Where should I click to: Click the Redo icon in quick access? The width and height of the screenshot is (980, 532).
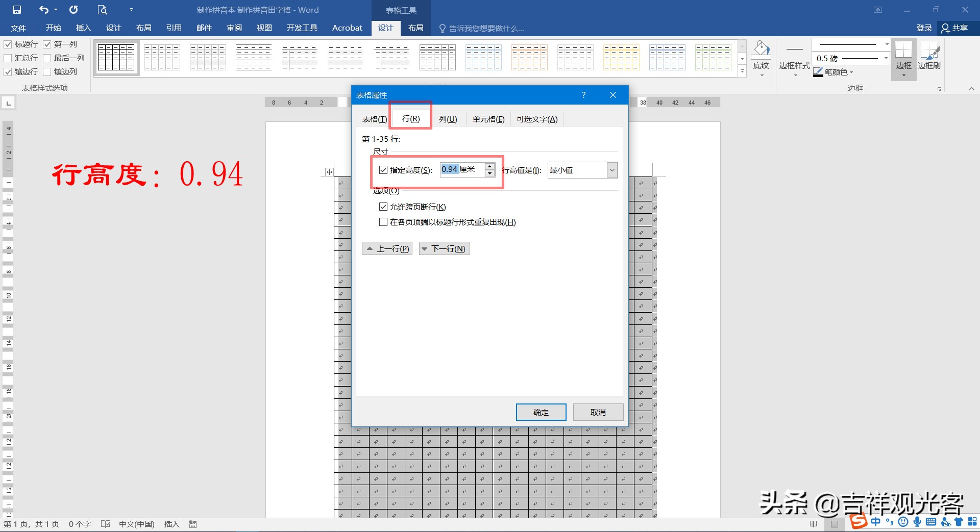tap(73, 10)
